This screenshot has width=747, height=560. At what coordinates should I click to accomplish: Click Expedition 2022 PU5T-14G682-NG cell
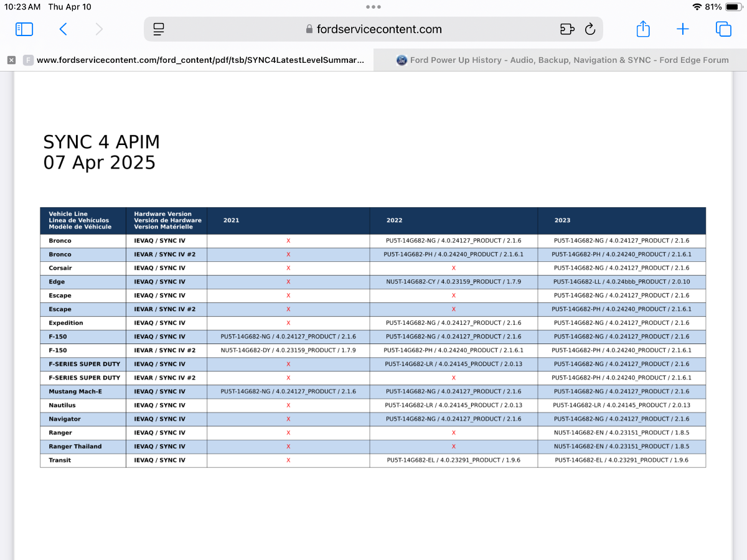click(x=454, y=323)
